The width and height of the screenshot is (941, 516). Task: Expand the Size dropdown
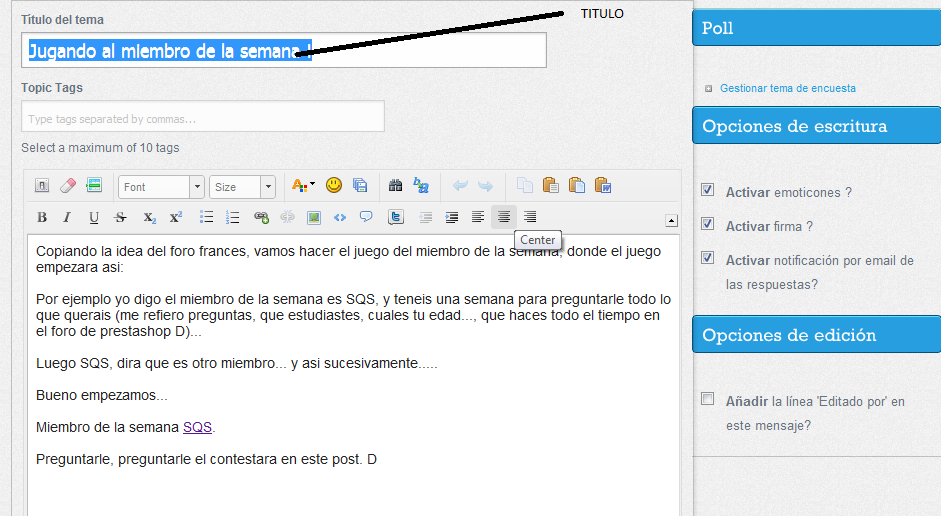coord(242,187)
